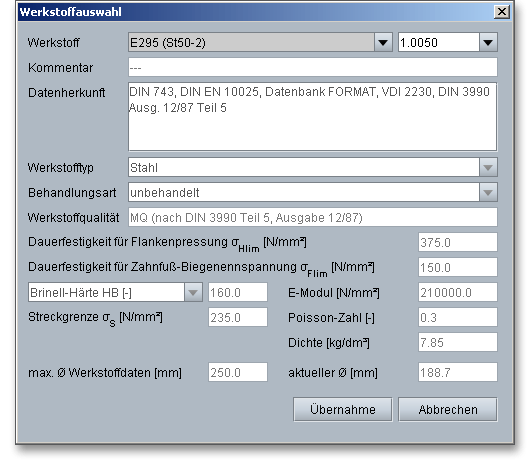Click the max. Ø Werkstoffdaten field
The image size is (530, 460).
(x=238, y=372)
